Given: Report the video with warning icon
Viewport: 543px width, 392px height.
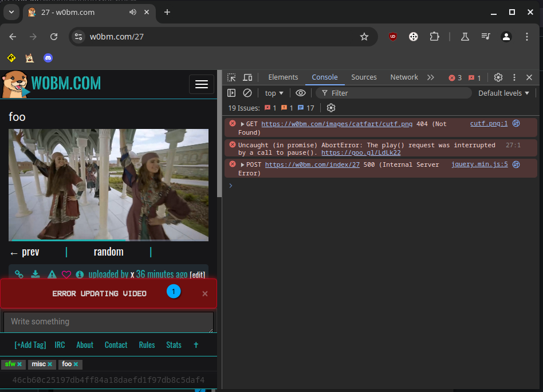Looking at the screenshot, I should pyautogui.click(x=52, y=275).
